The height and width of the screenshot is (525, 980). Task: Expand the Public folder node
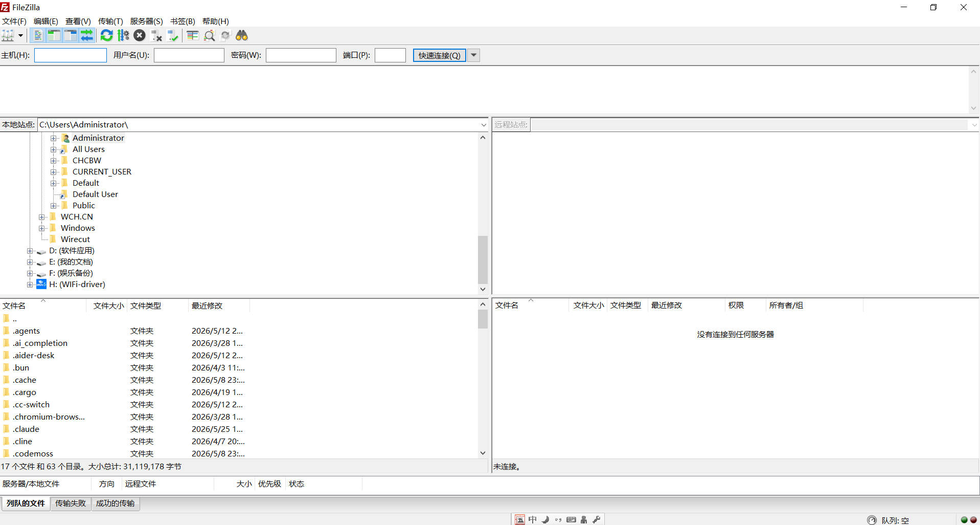click(x=53, y=206)
